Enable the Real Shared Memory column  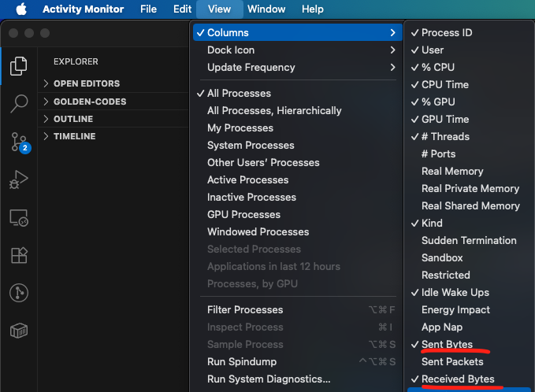pyautogui.click(x=469, y=206)
